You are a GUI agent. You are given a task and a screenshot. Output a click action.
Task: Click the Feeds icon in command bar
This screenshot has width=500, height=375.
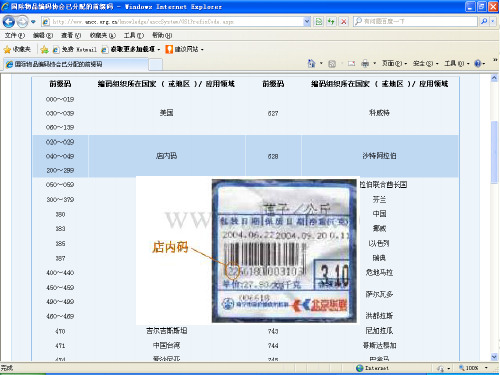(332, 64)
